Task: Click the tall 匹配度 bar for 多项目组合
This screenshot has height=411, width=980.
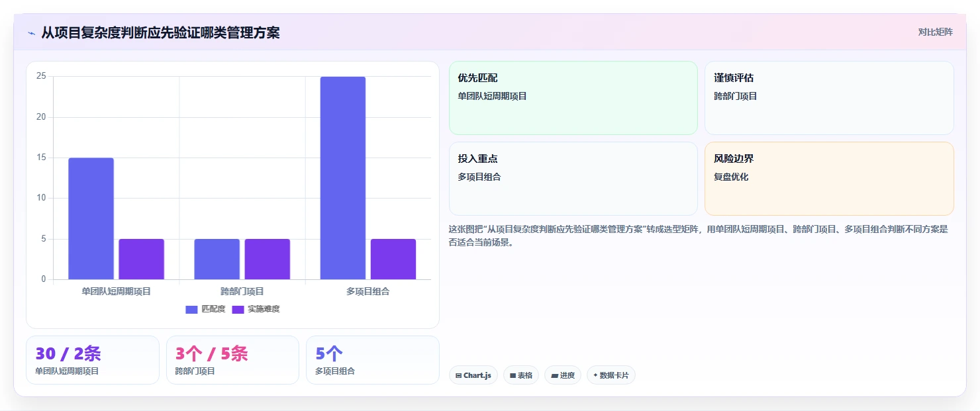Action: [343, 178]
